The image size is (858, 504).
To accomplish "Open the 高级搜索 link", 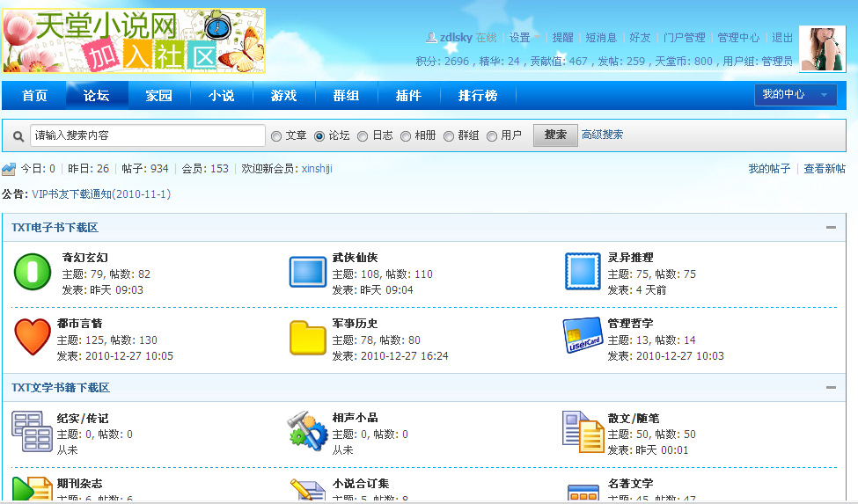I will point(603,135).
